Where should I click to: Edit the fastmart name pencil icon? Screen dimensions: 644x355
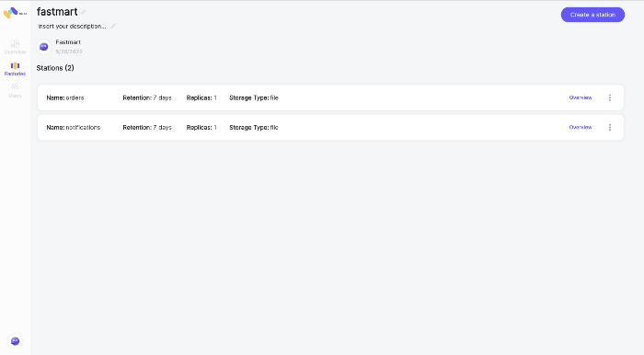click(84, 12)
